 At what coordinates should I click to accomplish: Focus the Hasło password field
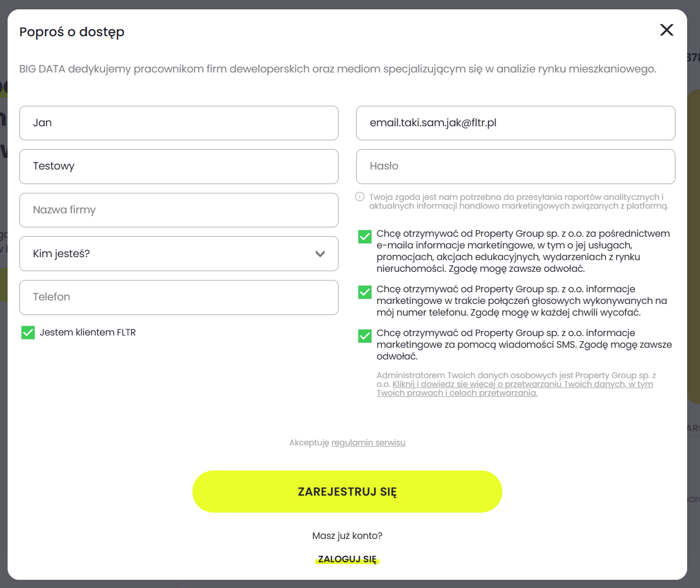pos(515,166)
